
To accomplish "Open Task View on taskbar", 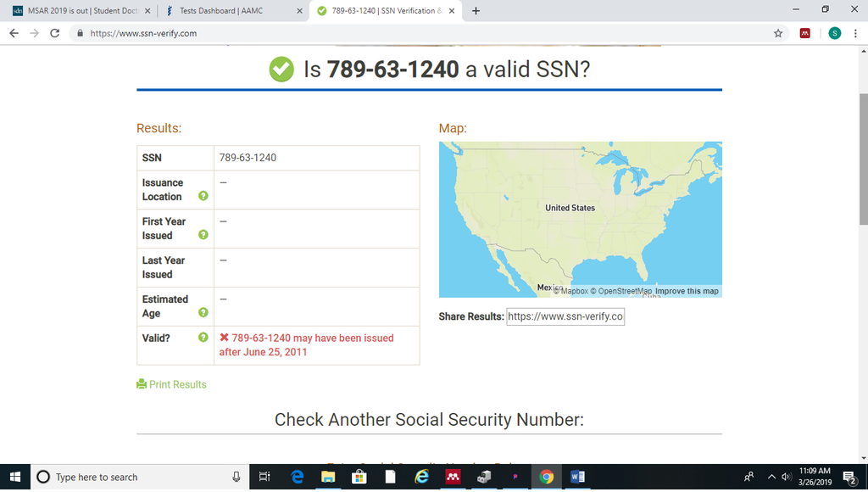I will pos(264,477).
